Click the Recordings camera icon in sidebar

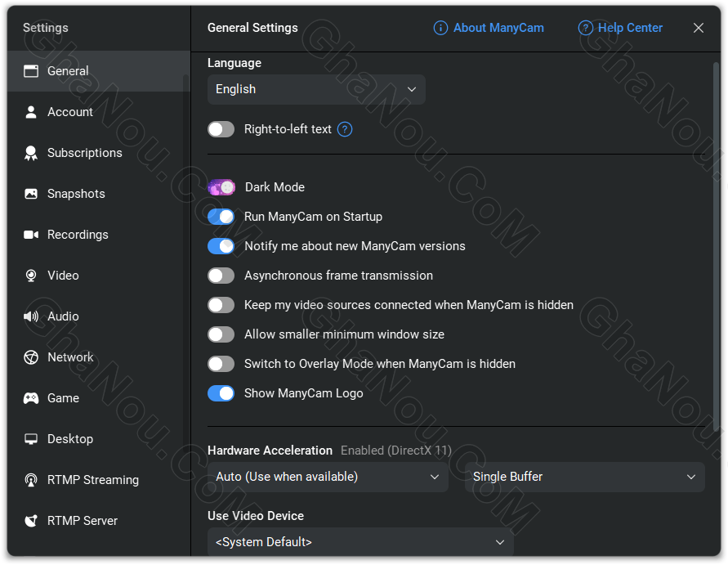pyautogui.click(x=31, y=235)
